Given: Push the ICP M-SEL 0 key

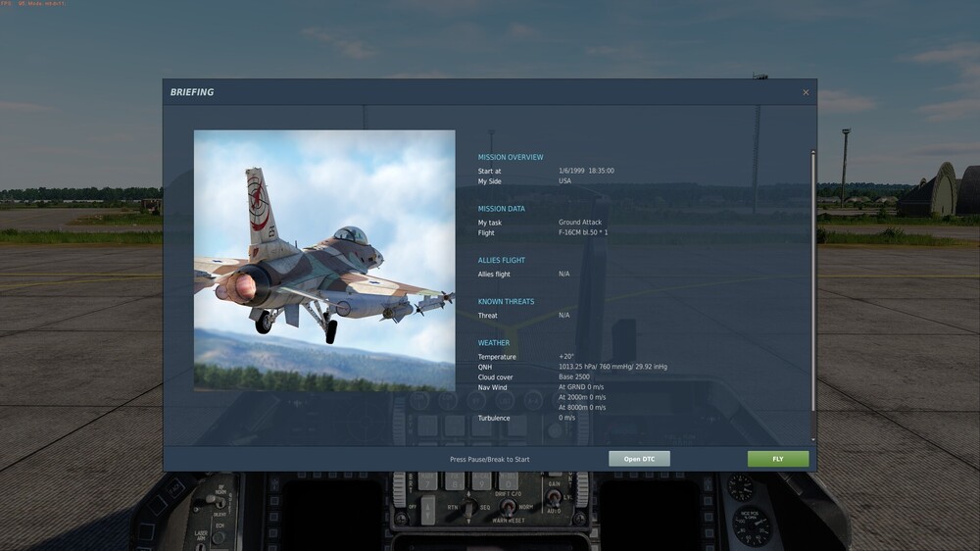Looking at the screenshot, I should [508, 481].
